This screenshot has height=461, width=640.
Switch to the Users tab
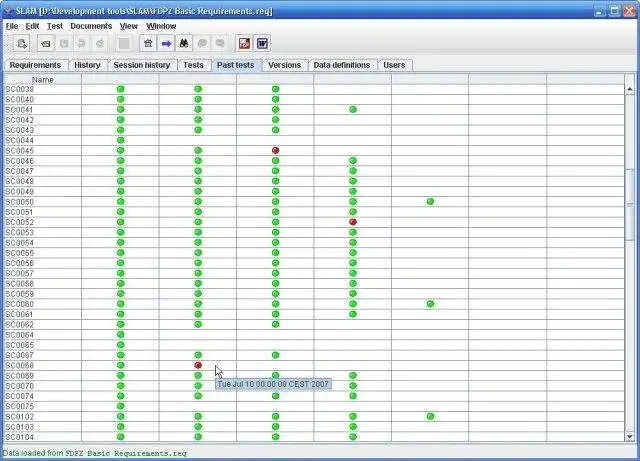tap(394, 65)
